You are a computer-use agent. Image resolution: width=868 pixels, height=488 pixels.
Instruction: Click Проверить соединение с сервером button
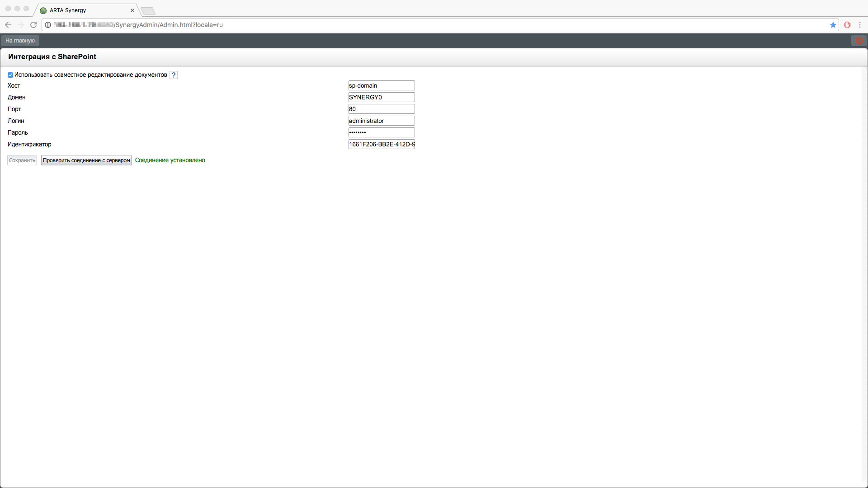coord(86,160)
